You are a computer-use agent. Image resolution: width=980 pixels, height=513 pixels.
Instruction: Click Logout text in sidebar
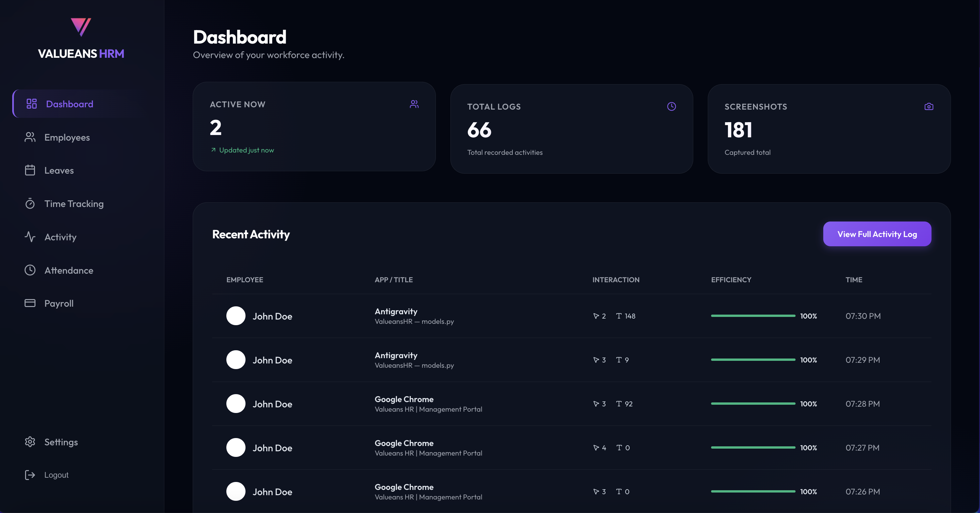coord(56,475)
